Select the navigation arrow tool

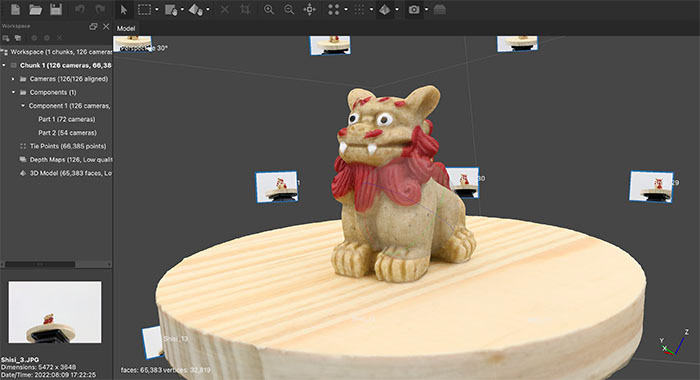pyautogui.click(x=124, y=9)
